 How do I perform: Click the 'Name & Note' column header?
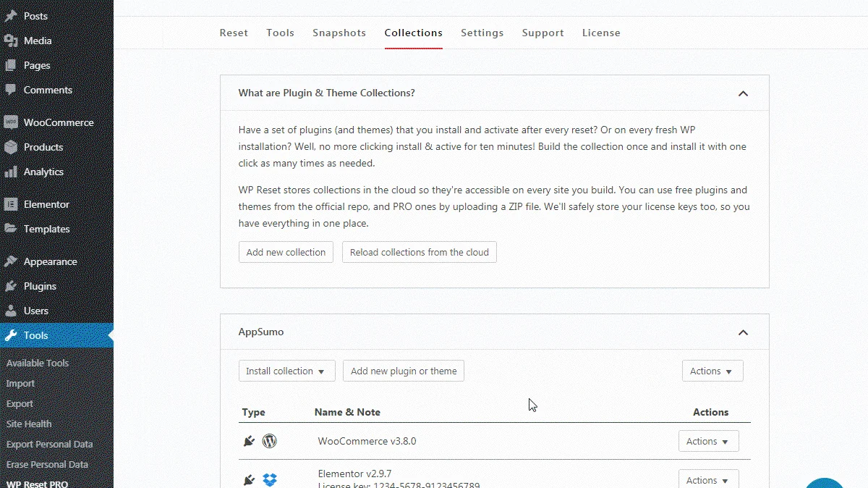coord(347,412)
